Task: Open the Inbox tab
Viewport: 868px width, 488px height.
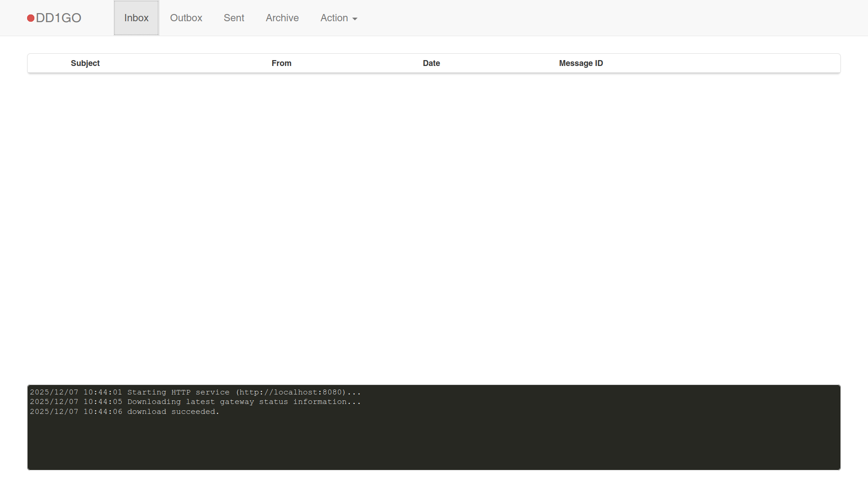Action: [136, 18]
